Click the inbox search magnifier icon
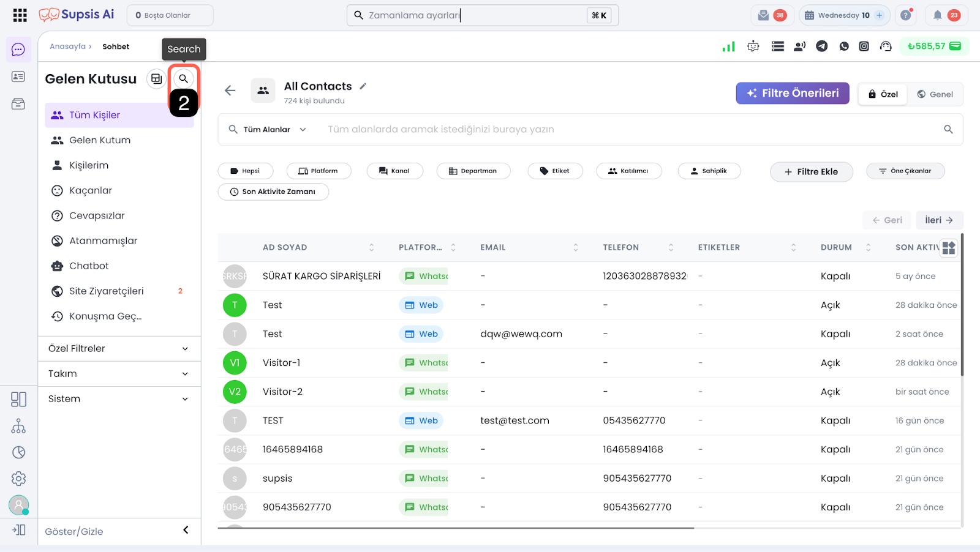This screenshot has height=552, width=980. tap(183, 79)
